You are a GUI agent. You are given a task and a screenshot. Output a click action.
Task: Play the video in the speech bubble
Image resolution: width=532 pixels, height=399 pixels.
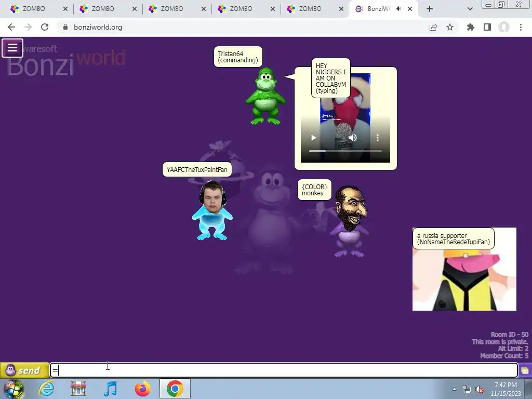[x=313, y=138]
